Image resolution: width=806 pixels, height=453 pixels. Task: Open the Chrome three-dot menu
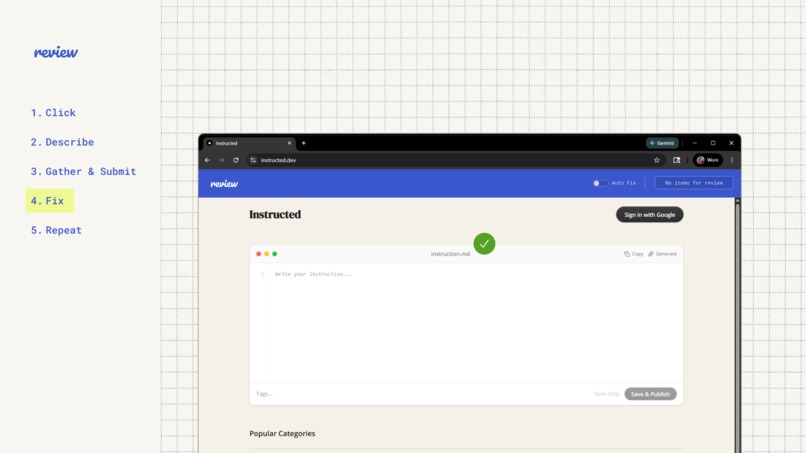pyautogui.click(x=732, y=160)
